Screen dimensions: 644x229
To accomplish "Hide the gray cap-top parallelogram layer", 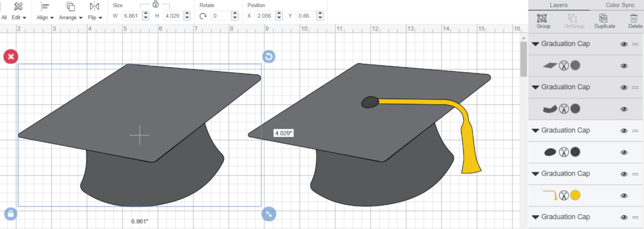I will click(x=624, y=66).
